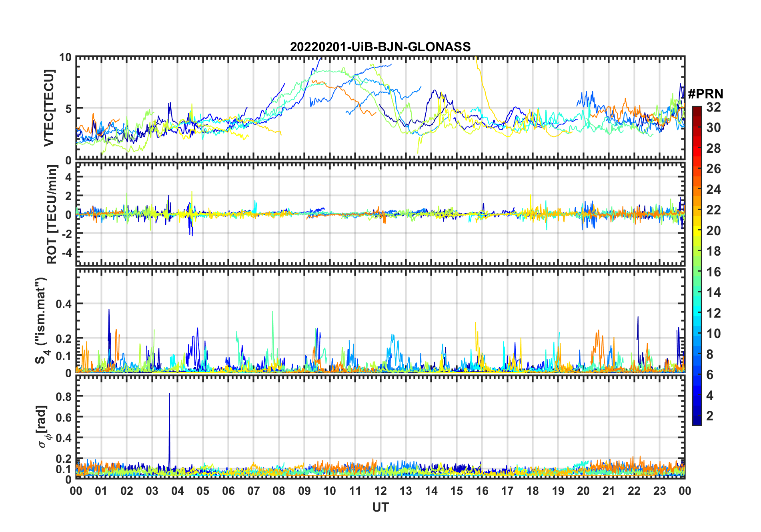Select the x-axis hour label 23
Screen dimensions: 761x532
point(660,491)
